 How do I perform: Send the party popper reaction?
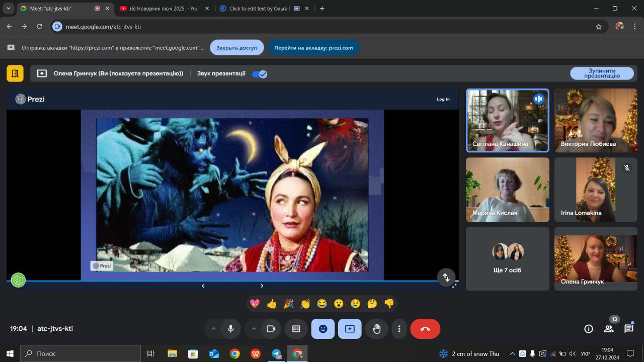point(288,304)
